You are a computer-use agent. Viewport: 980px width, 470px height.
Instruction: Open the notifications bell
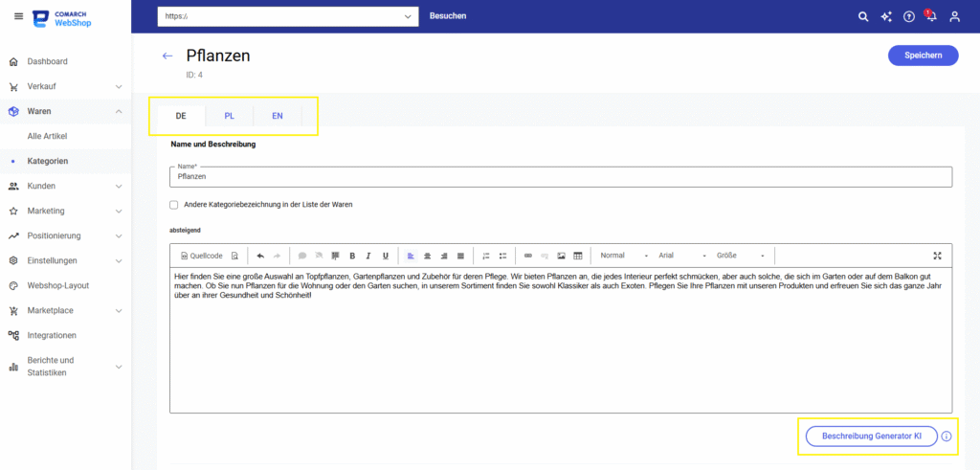click(931, 16)
